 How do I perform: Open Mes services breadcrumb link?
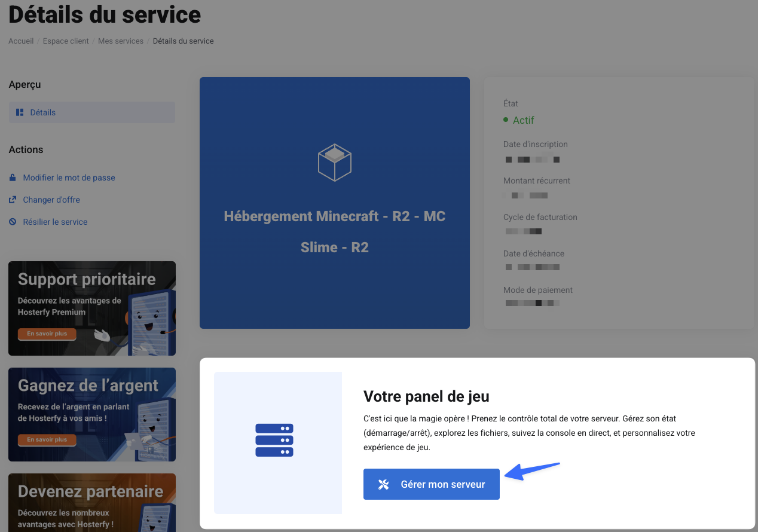[121, 41]
